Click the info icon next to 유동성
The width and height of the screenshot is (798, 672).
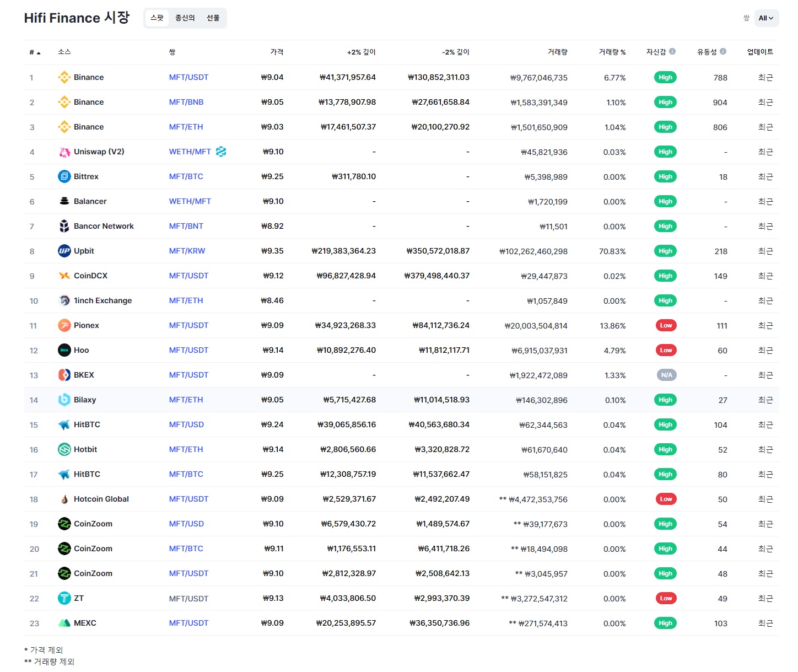point(723,51)
